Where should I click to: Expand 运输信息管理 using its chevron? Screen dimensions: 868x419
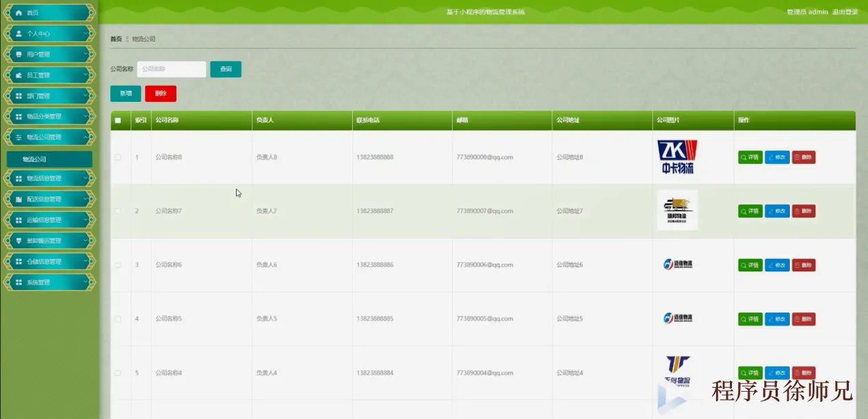(86, 220)
